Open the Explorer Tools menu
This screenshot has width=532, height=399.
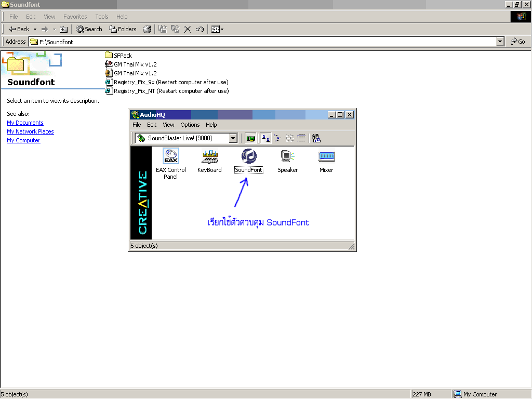coord(101,17)
